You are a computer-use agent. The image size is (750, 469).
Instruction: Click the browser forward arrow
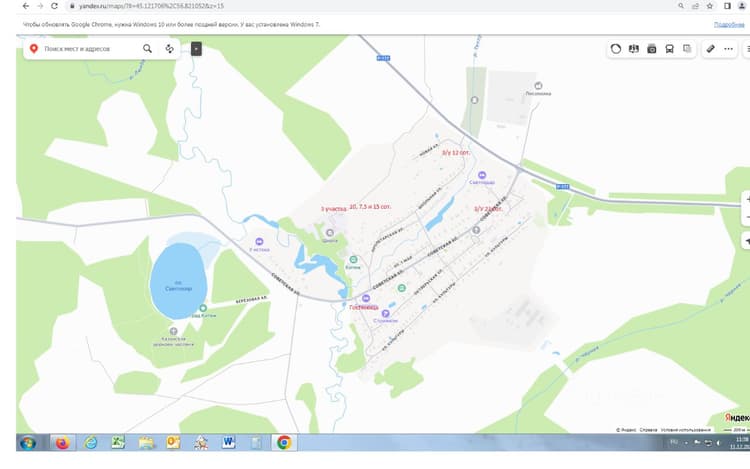tap(40, 6)
